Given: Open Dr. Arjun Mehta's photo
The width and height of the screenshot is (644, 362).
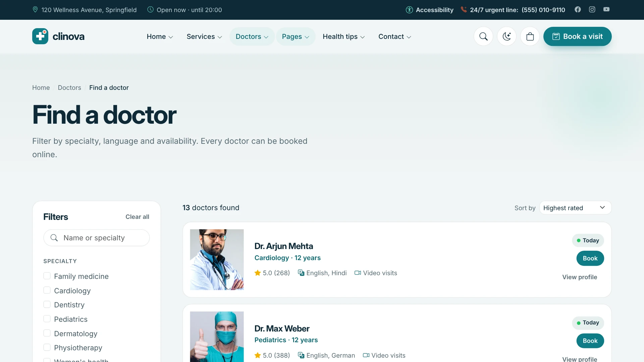Looking at the screenshot, I should coord(217,259).
